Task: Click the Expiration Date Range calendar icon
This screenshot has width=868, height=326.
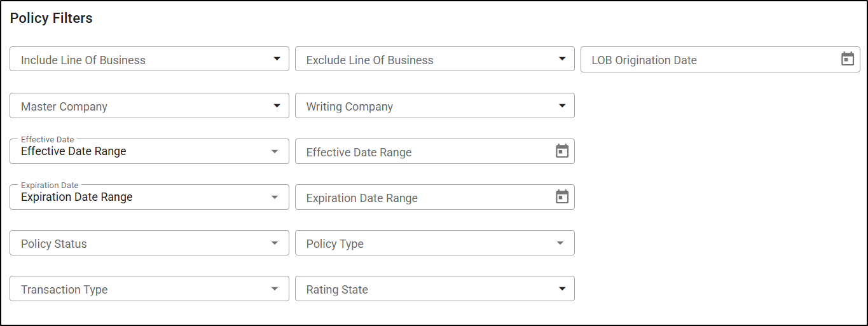Action: pos(562,197)
